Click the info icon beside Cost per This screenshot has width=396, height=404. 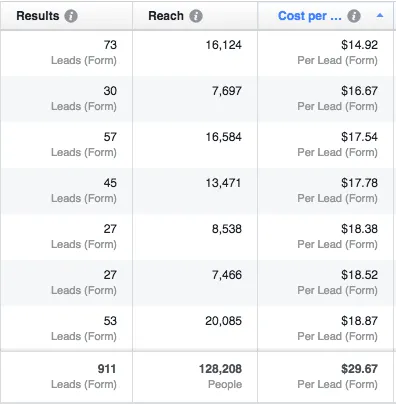click(354, 16)
